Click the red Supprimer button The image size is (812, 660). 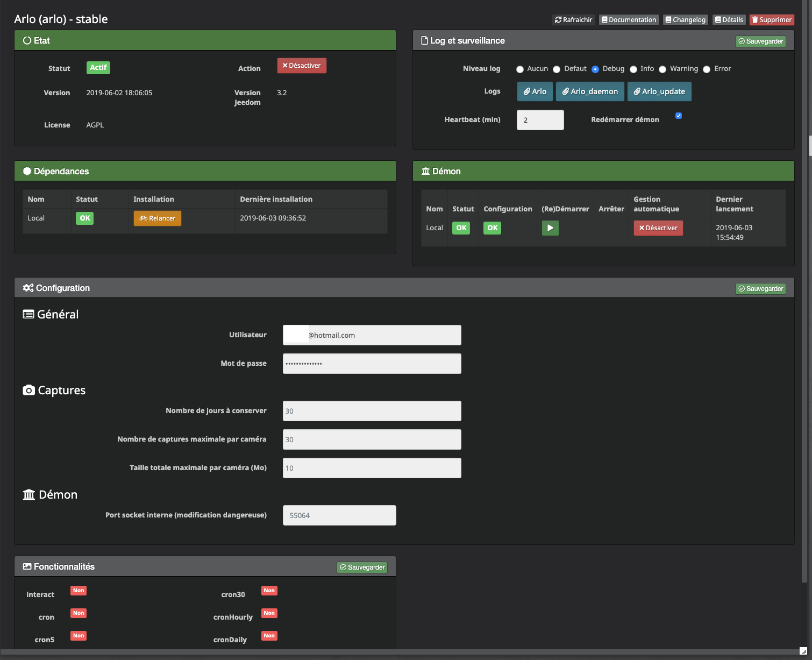(772, 20)
